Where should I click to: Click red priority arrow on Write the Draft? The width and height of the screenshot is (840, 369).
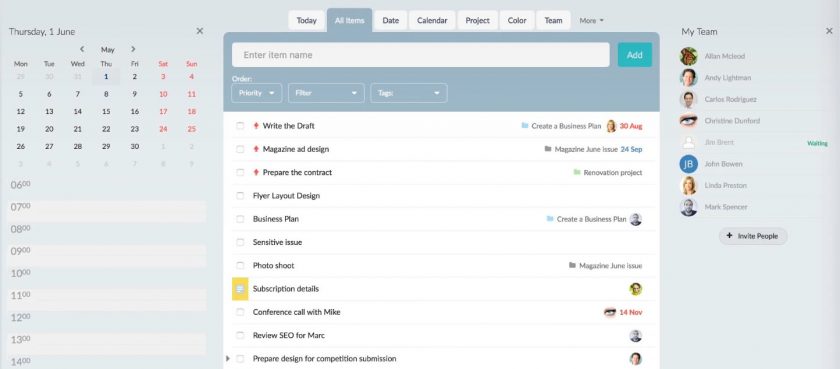point(256,126)
